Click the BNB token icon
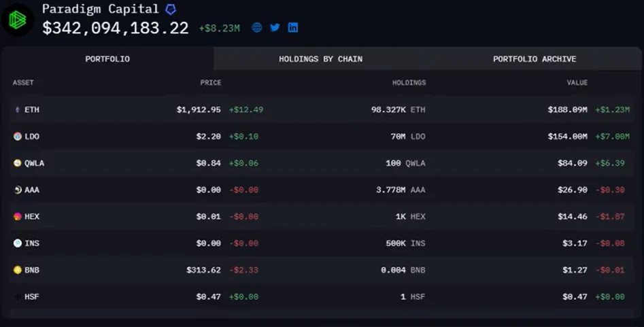The image size is (644, 327). pos(18,270)
